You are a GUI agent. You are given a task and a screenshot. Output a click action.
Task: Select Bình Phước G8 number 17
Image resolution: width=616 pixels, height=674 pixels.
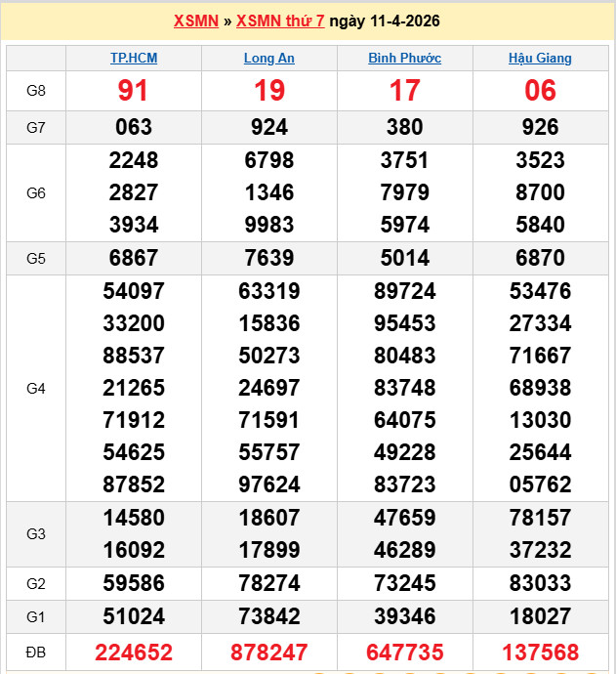point(404,91)
